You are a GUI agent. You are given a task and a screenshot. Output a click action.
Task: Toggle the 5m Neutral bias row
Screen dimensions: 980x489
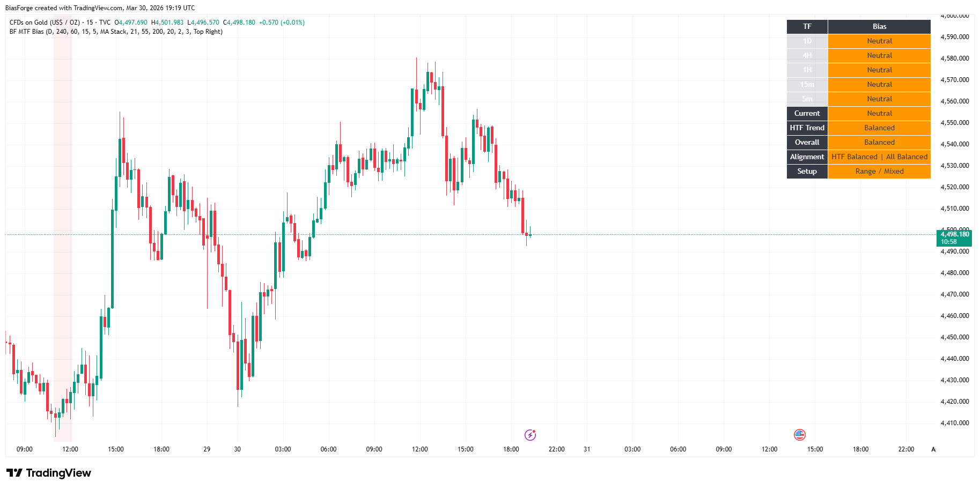[879, 99]
